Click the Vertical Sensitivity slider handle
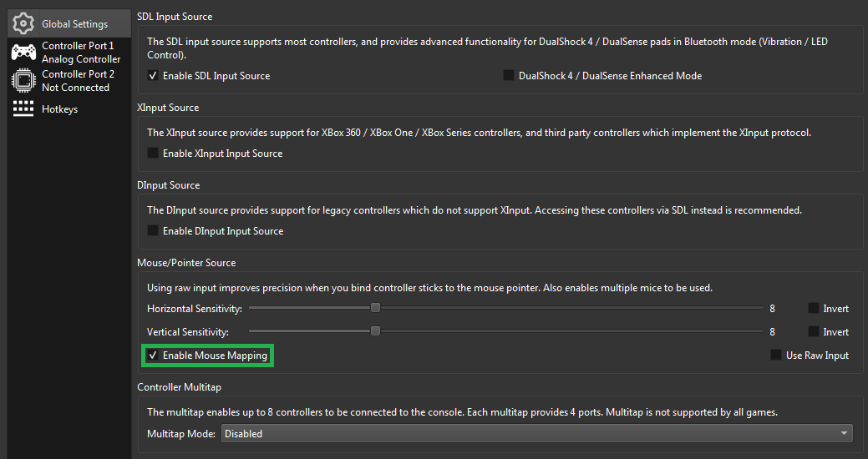 [376, 331]
